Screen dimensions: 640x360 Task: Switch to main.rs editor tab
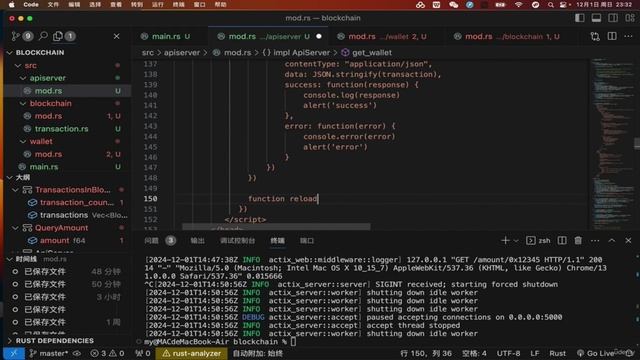coord(165,36)
